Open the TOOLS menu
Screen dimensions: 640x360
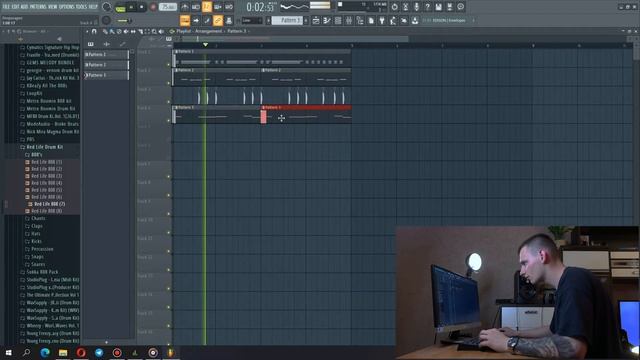(x=82, y=7)
